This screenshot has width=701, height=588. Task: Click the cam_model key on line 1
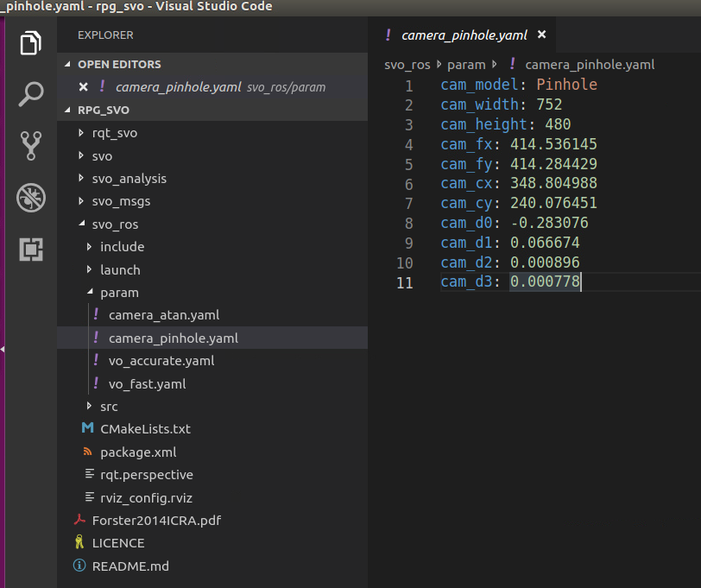coord(479,85)
